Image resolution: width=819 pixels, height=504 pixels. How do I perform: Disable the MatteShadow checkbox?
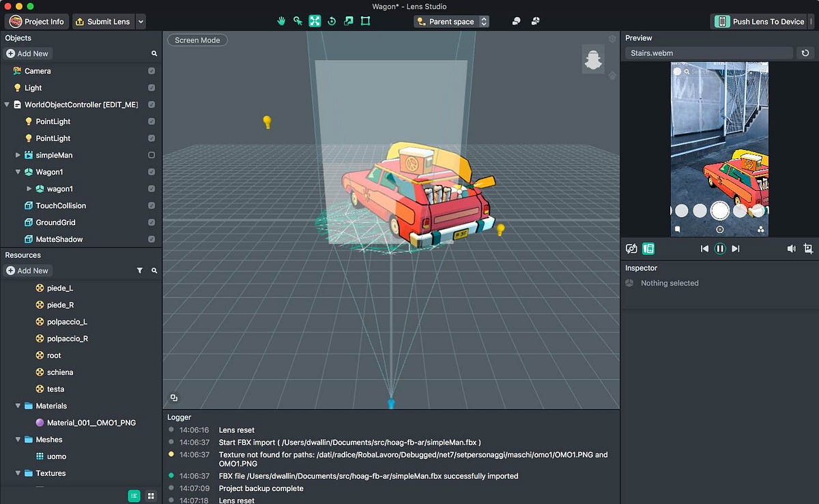[x=152, y=239]
